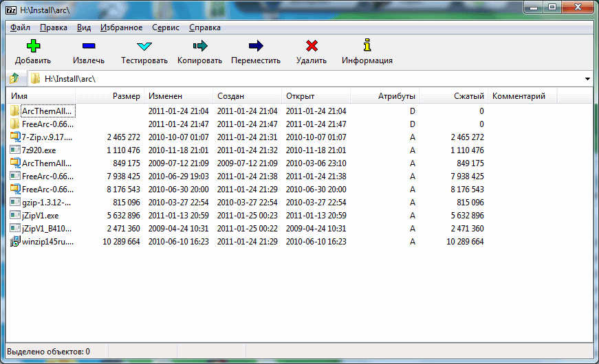Click the opened date 2010-03-06 23:10
This screenshot has width=599, height=364.
tap(316, 163)
